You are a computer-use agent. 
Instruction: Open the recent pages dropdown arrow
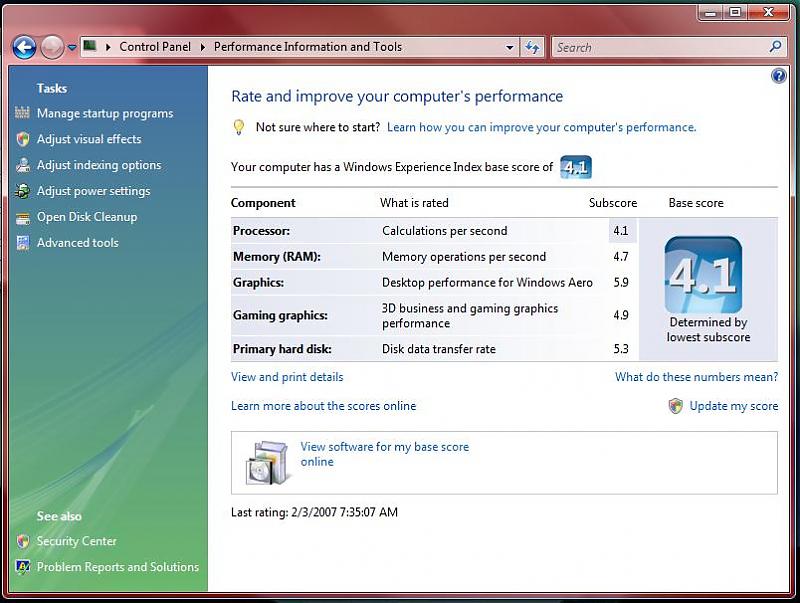[72, 47]
